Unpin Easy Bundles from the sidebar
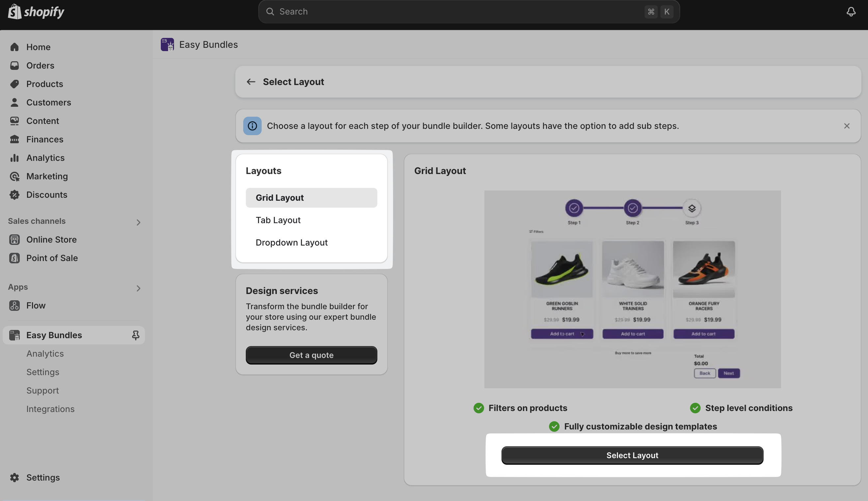868x501 pixels. tap(135, 335)
